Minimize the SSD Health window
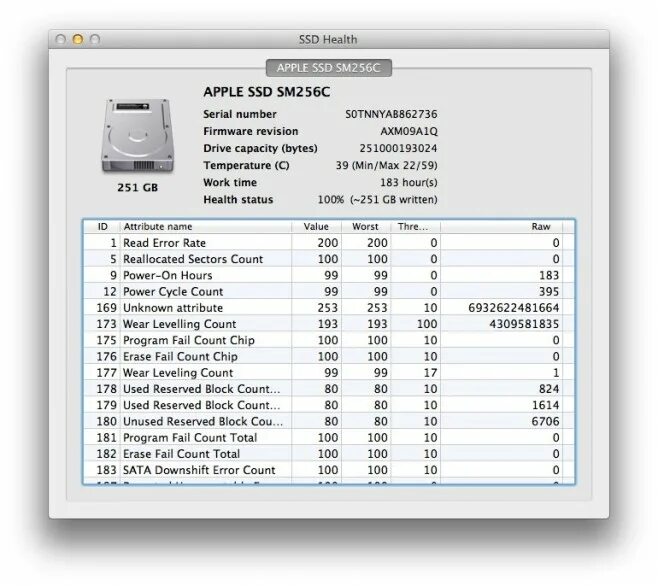The width and height of the screenshot is (658, 586). click(x=78, y=39)
